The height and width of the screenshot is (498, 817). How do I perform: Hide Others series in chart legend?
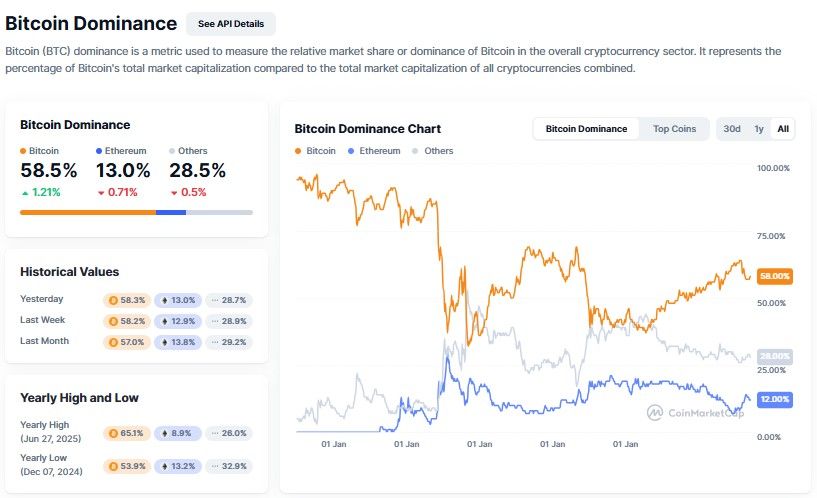(432, 151)
